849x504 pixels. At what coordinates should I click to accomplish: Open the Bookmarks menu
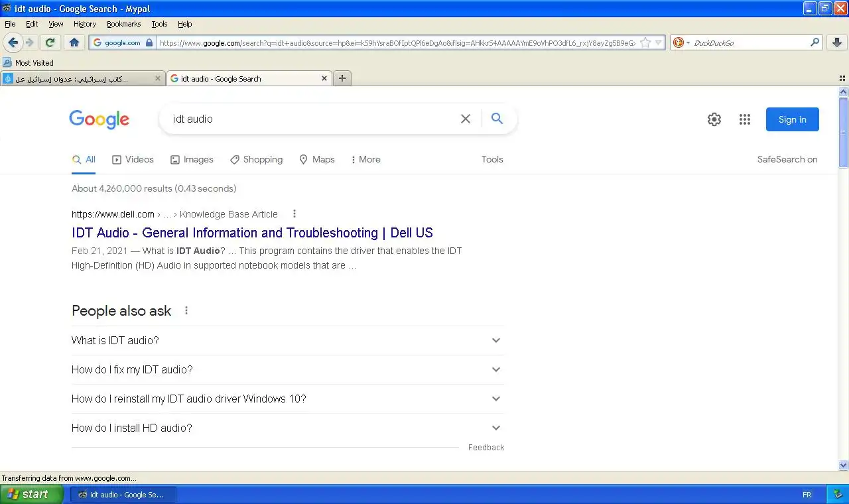[123, 24]
